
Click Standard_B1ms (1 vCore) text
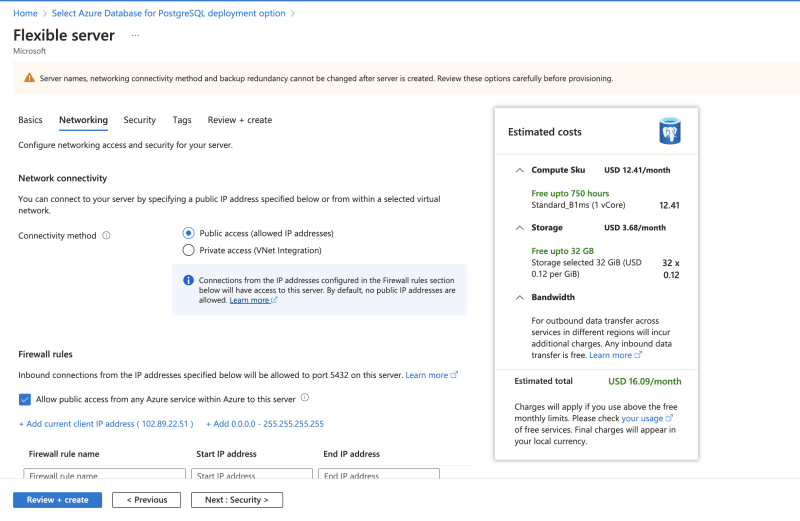578,205
